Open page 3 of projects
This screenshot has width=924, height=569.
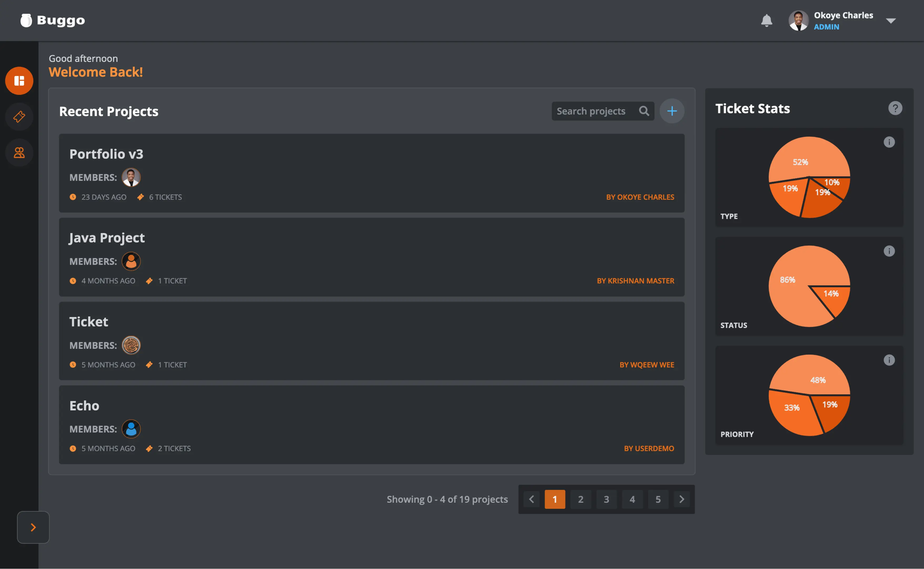tap(607, 499)
